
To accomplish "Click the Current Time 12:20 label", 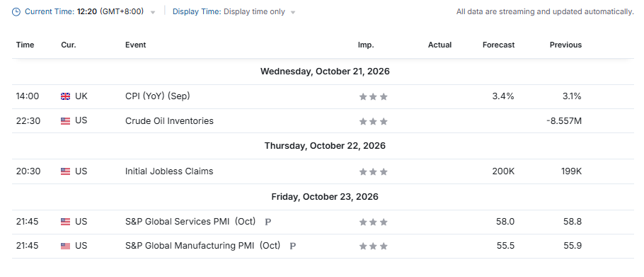I will click(x=61, y=11).
